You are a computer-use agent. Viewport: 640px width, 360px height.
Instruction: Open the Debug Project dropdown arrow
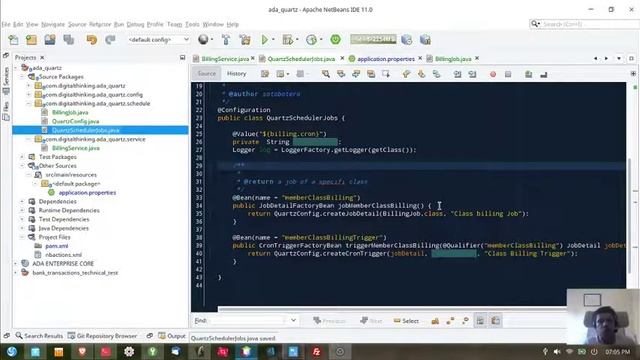297,40
